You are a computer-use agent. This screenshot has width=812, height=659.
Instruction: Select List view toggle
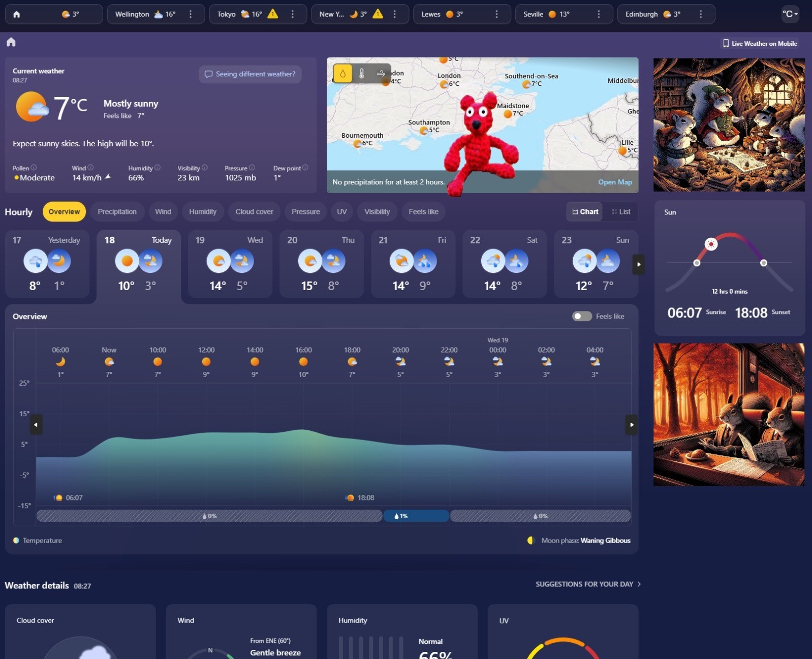621,212
